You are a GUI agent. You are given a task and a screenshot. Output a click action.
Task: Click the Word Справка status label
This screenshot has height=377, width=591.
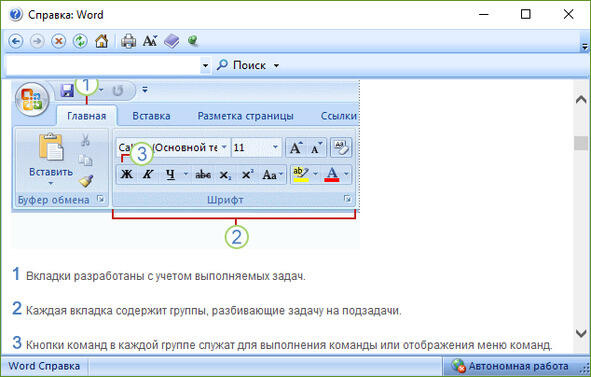tap(44, 366)
